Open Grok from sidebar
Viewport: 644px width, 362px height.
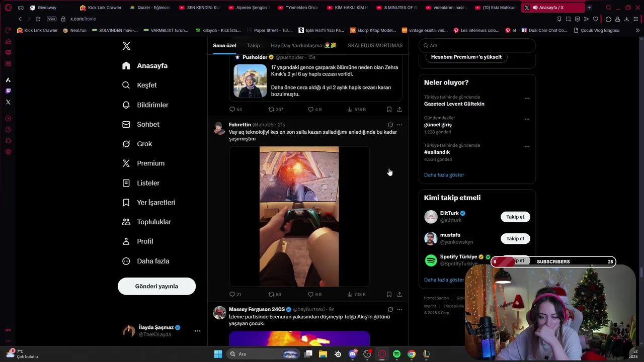(137, 144)
